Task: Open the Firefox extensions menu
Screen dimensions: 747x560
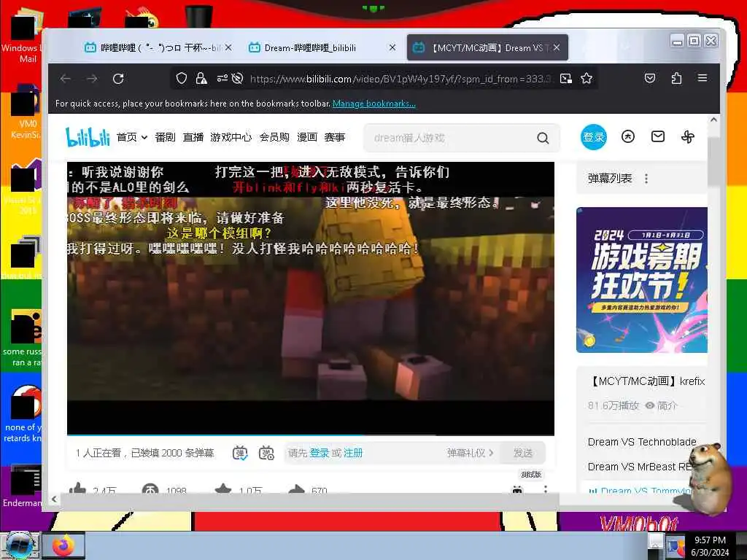Action: click(x=676, y=78)
